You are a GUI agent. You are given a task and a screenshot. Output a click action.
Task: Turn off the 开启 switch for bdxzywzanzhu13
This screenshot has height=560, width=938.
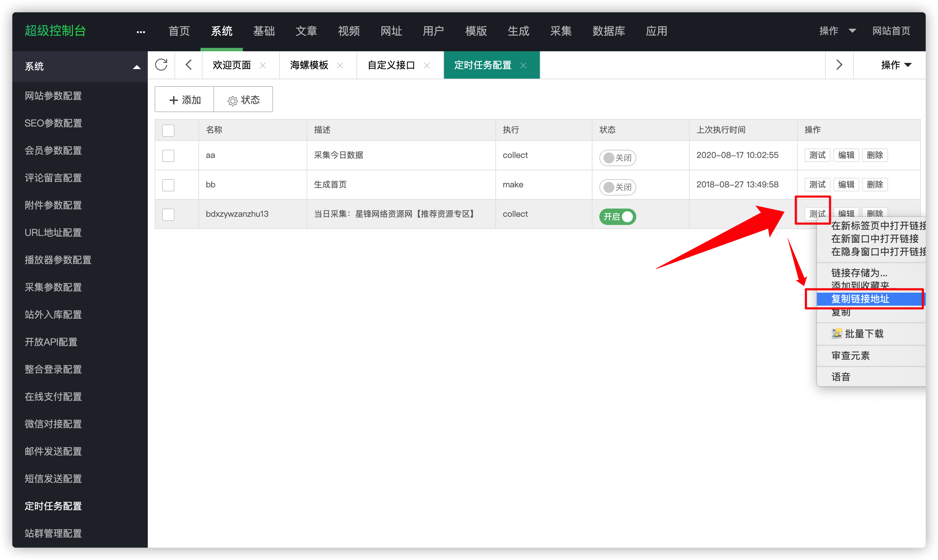(617, 217)
